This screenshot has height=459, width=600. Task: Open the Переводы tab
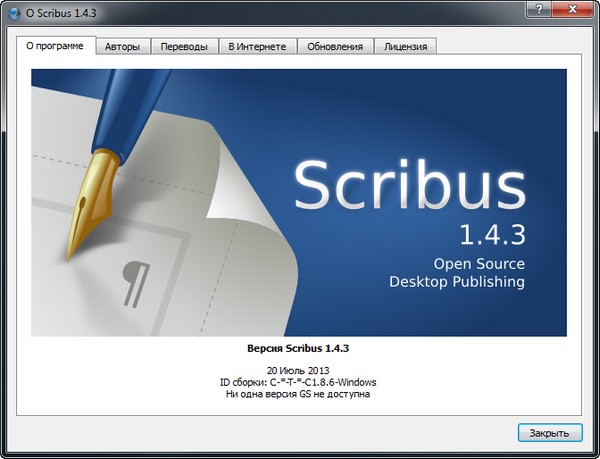[184, 46]
